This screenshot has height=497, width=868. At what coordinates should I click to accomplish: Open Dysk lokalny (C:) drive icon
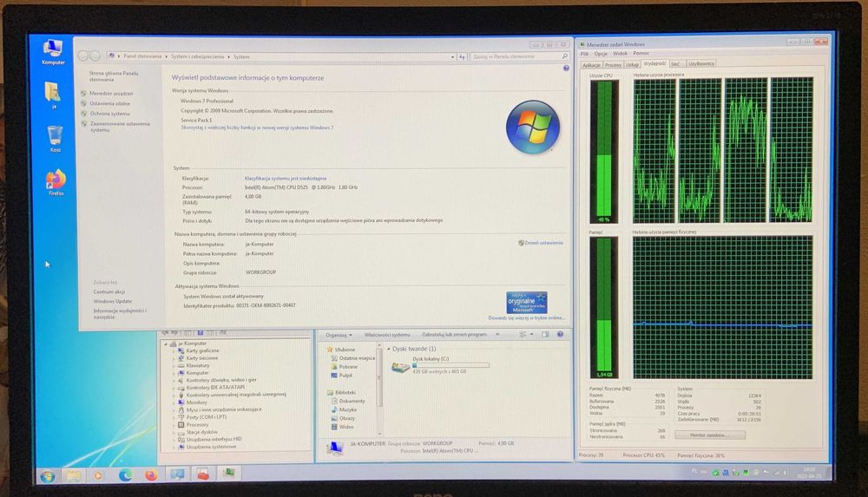point(400,366)
